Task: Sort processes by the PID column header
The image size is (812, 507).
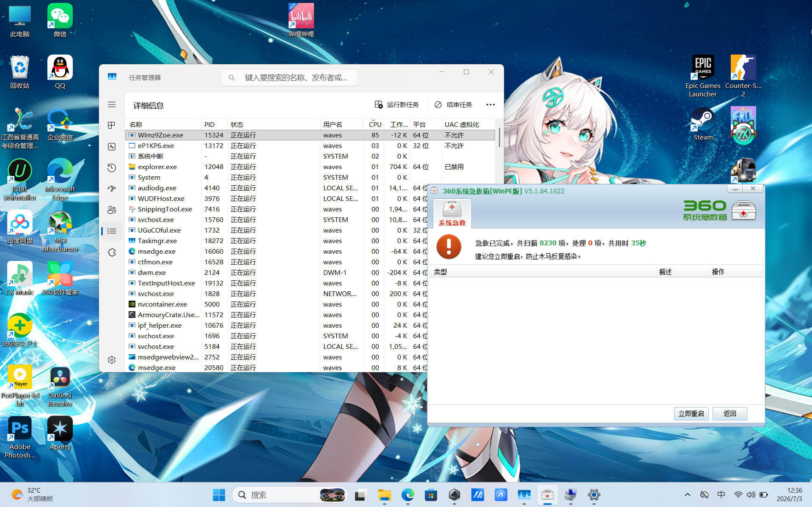Action: [215, 124]
